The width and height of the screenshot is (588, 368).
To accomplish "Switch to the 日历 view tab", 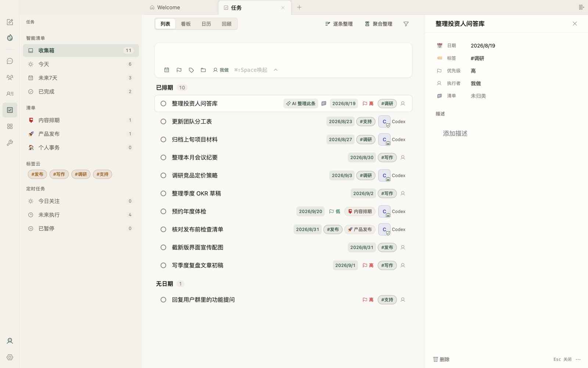I will [206, 24].
